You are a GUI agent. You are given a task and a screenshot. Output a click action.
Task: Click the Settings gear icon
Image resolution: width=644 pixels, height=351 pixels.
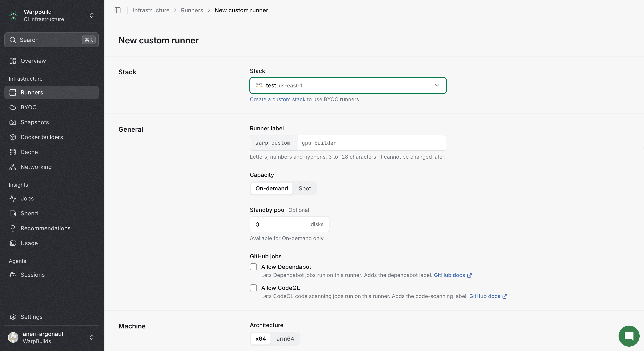click(13, 317)
